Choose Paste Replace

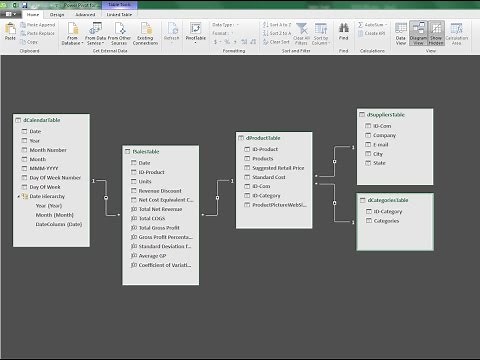click(x=37, y=33)
